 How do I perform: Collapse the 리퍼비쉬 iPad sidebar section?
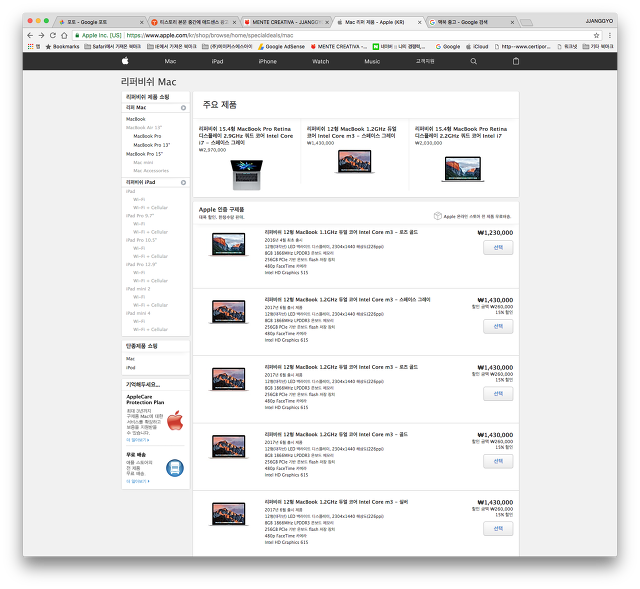point(183,182)
